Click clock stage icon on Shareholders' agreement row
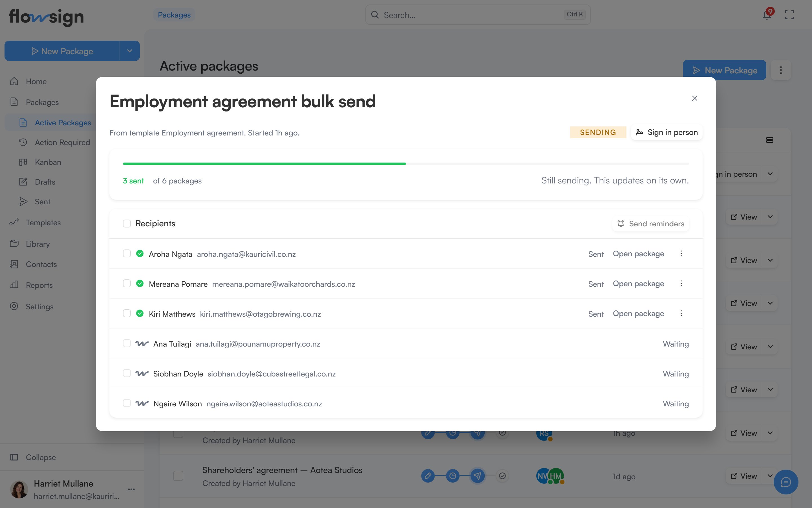 click(x=453, y=476)
